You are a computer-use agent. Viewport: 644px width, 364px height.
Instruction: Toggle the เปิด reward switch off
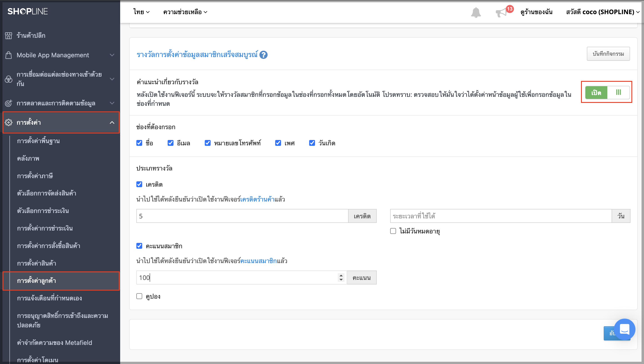607,93
